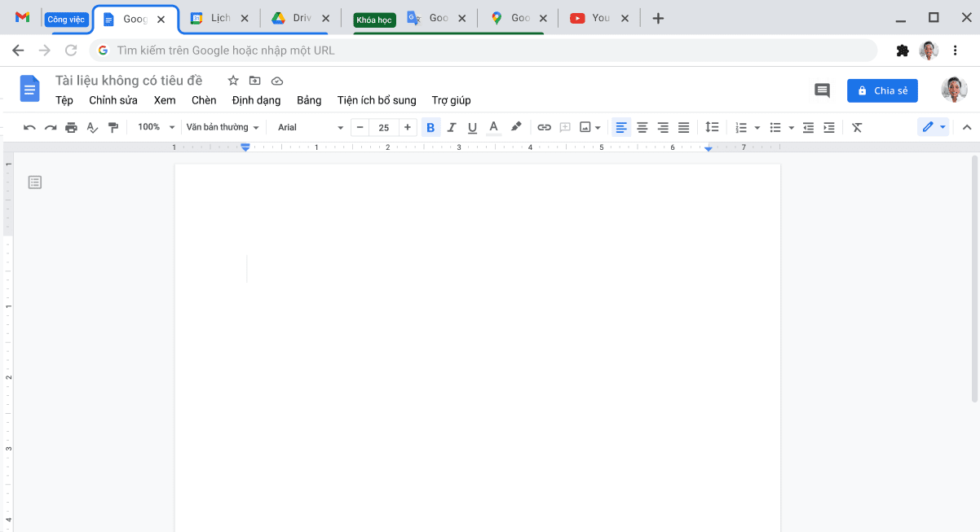The height and width of the screenshot is (532, 980).
Task: Open the Arial font dropdown
Action: coord(311,127)
